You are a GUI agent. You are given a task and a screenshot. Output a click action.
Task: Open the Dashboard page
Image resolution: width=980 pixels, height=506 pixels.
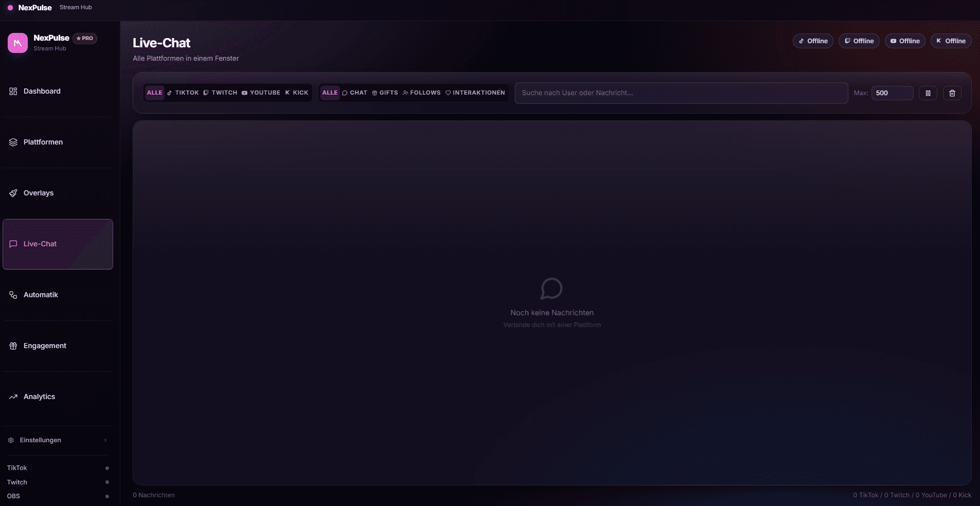(58, 92)
